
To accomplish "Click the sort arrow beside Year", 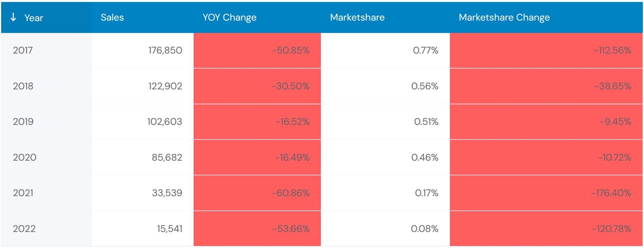I will pos(13,17).
